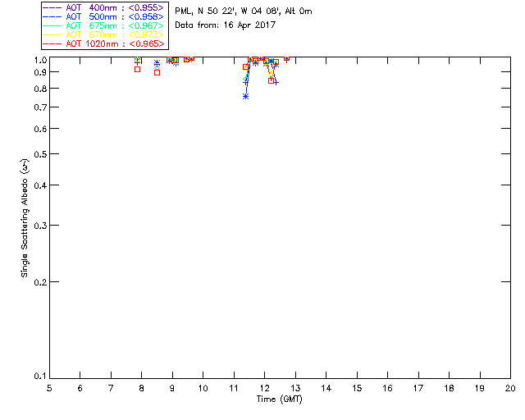Click the PML station location text
525x420 pixels.
[244, 11]
